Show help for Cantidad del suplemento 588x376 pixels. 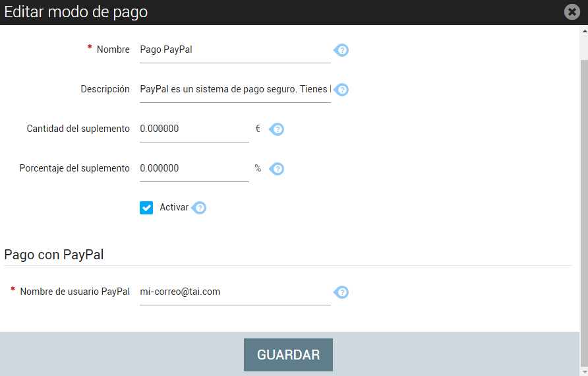click(x=277, y=129)
